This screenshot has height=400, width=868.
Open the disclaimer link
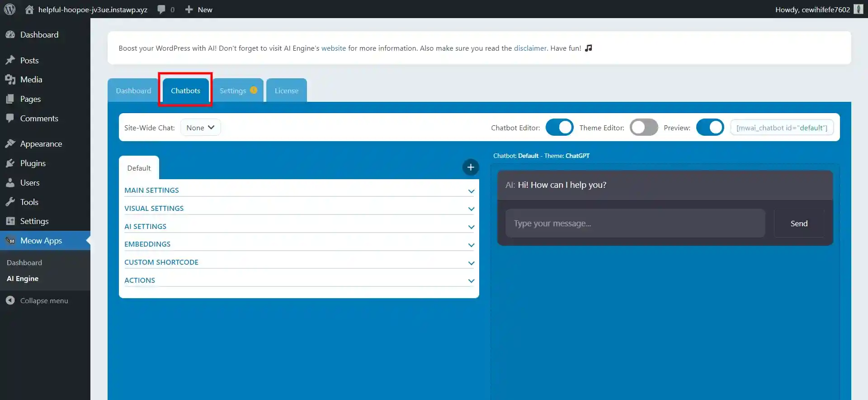(530, 48)
